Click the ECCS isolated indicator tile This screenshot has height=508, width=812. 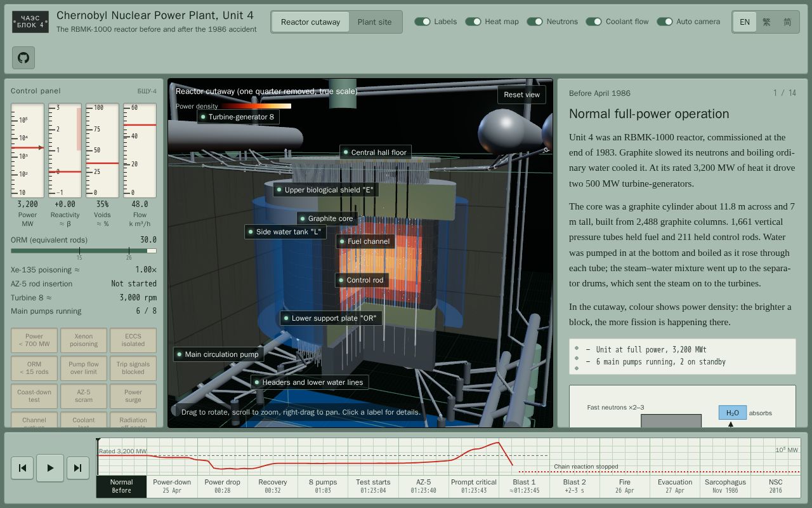pos(133,340)
